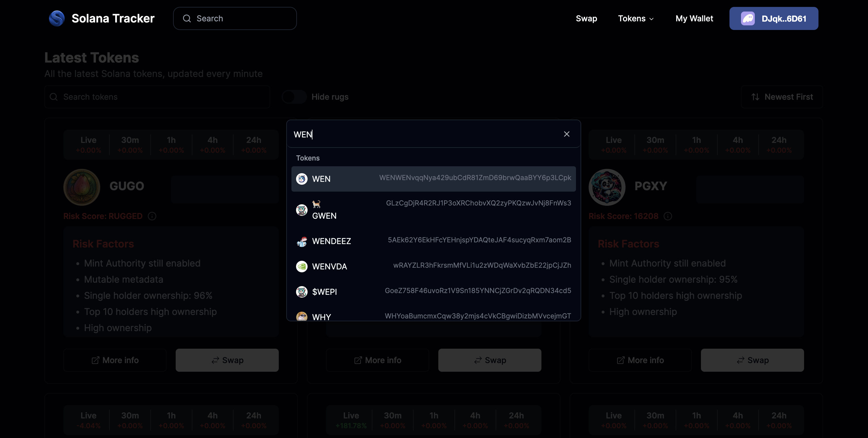The width and height of the screenshot is (868, 438).
Task: Select the 4h tab on PGXY card
Action: [738, 145]
